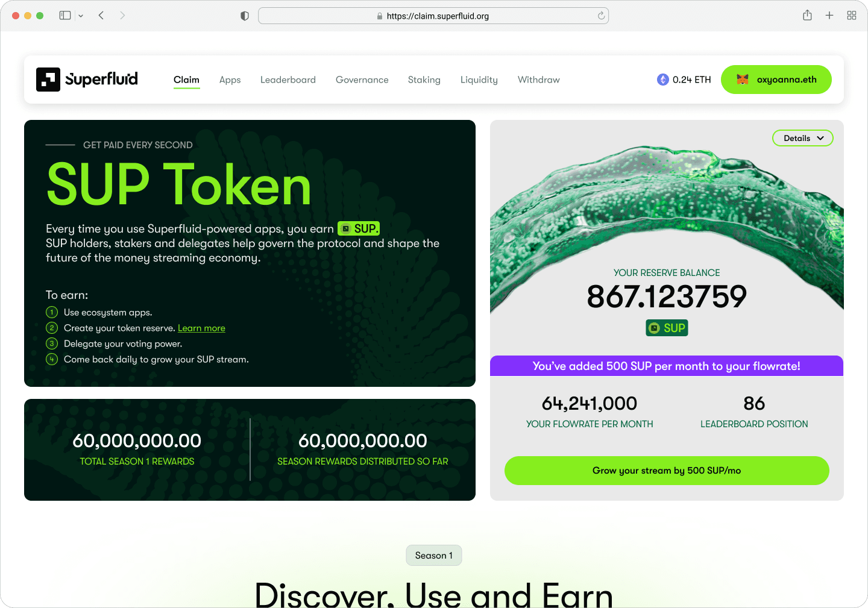Click the step 2 circle icon
This screenshot has width=868, height=608.
tap(52, 328)
